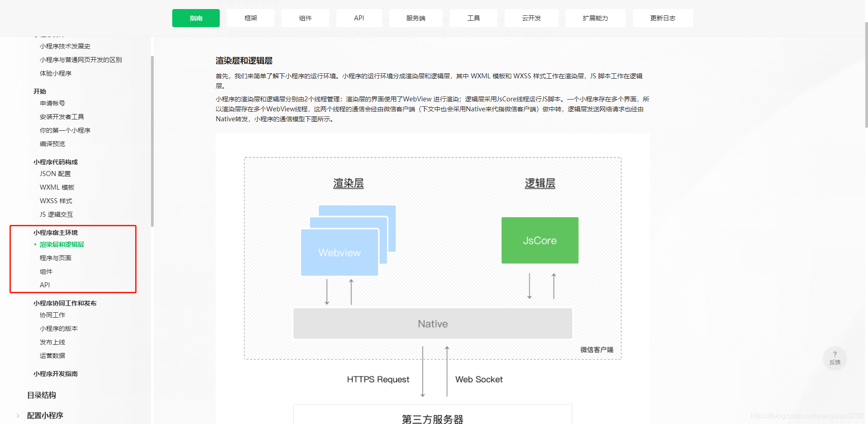Click the 微信客户端 diagram label
This screenshot has width=868, height=424.
coord(597,350)
